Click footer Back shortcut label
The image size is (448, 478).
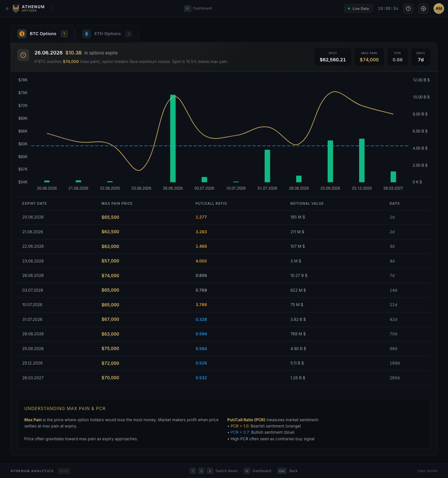coord(294,471)
